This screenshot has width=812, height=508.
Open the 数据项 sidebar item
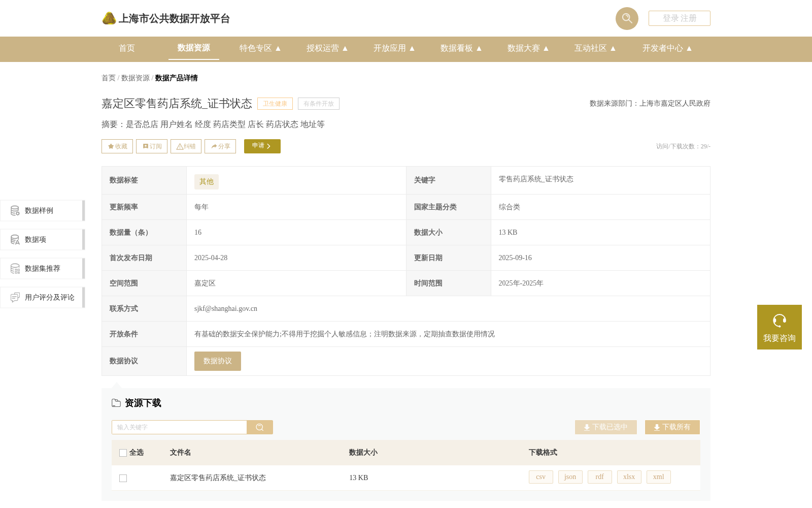point(42,239)
